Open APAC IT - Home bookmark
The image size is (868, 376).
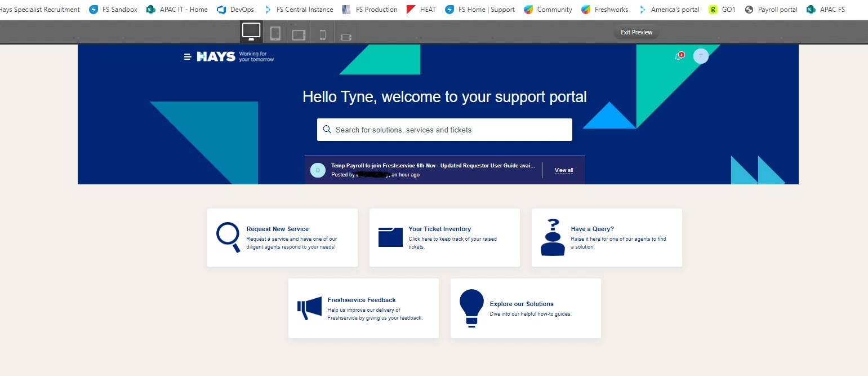(x=177, y=9)
